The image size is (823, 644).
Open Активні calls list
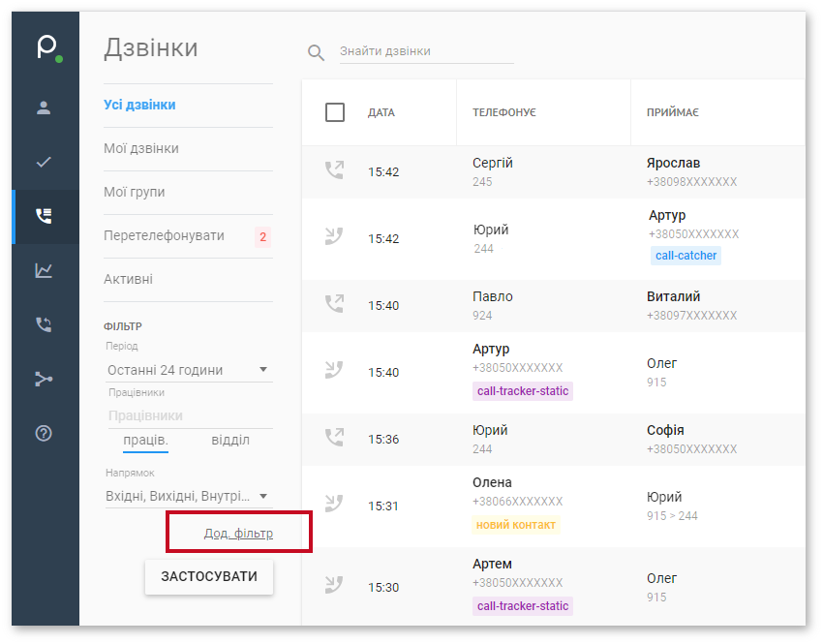pyautogui.click(x=128, y=279)
